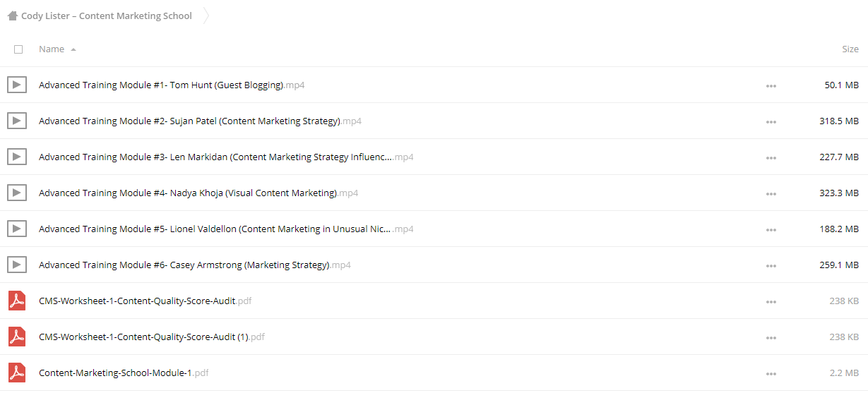
Task: Open Advanced Training Module #2 Sujan Patel file
Action: pos(200,121)
